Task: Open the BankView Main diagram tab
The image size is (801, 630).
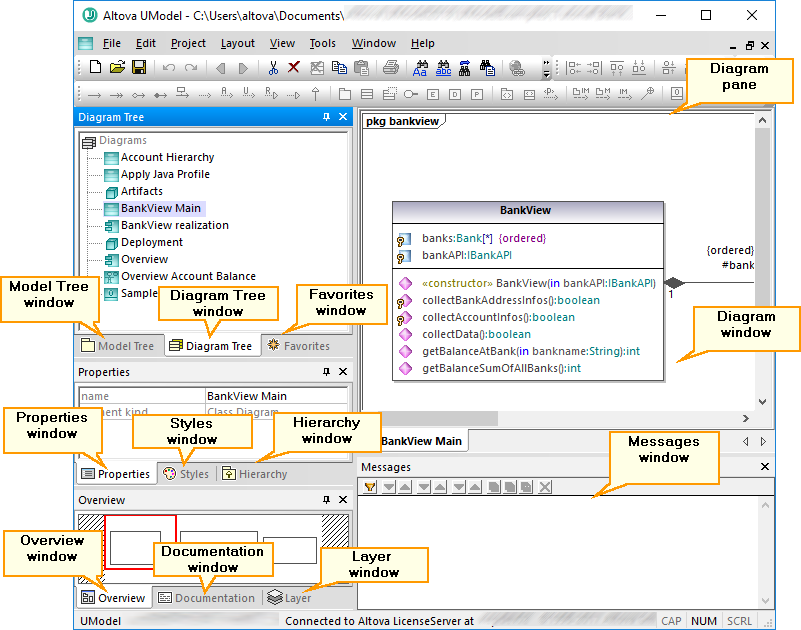Action: (x=421, y=441)
